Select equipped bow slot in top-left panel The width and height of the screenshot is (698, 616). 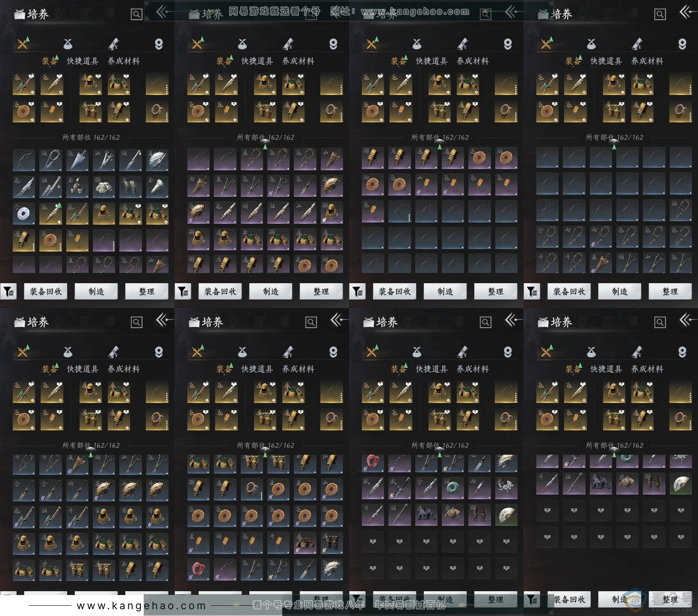coord(157,84)
